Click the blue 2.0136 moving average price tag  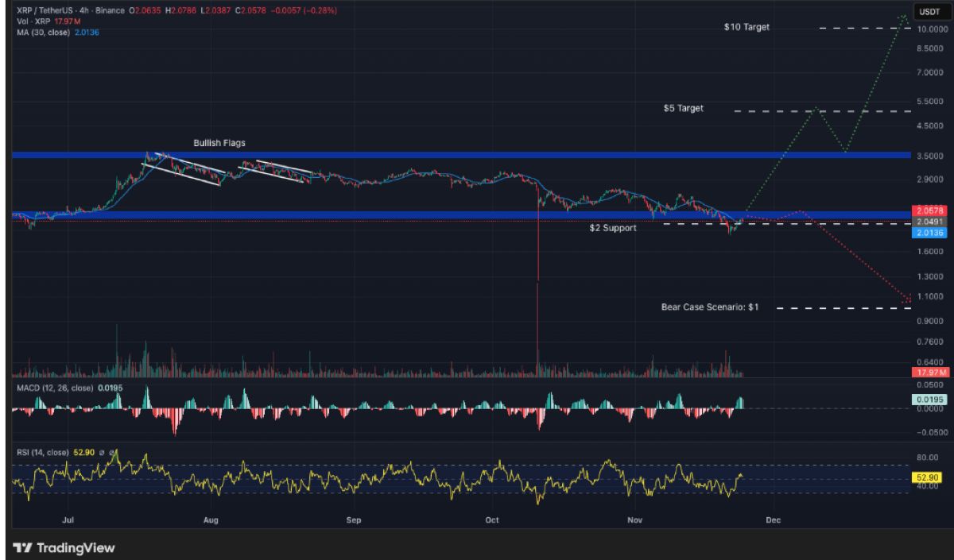tap(929, 232)
